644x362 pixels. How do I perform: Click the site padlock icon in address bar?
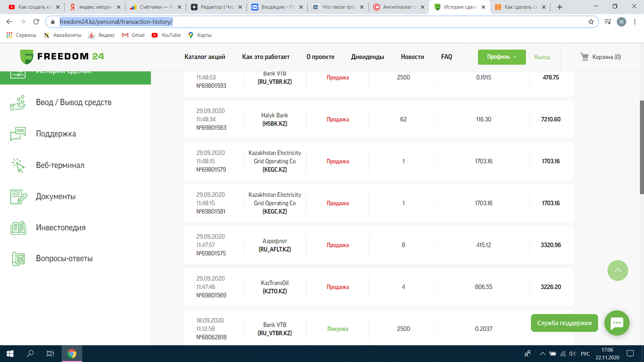click(x=53, y=21)
